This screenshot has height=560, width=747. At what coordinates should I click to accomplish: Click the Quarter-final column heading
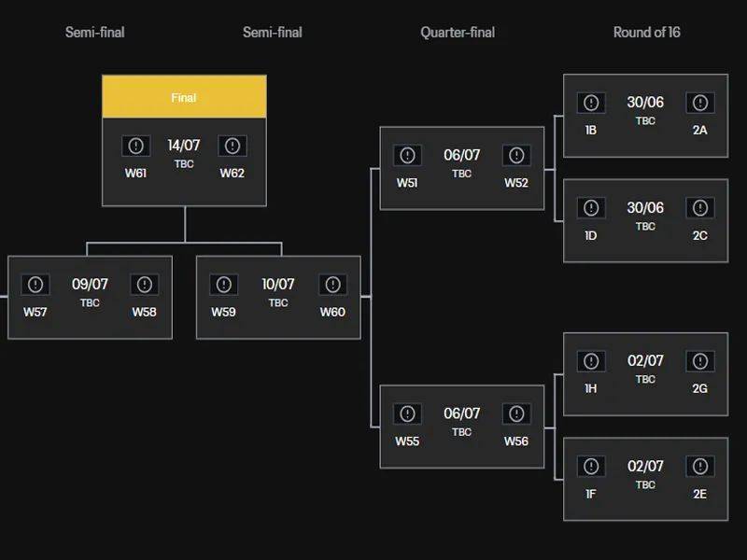(x=458, y=33)
